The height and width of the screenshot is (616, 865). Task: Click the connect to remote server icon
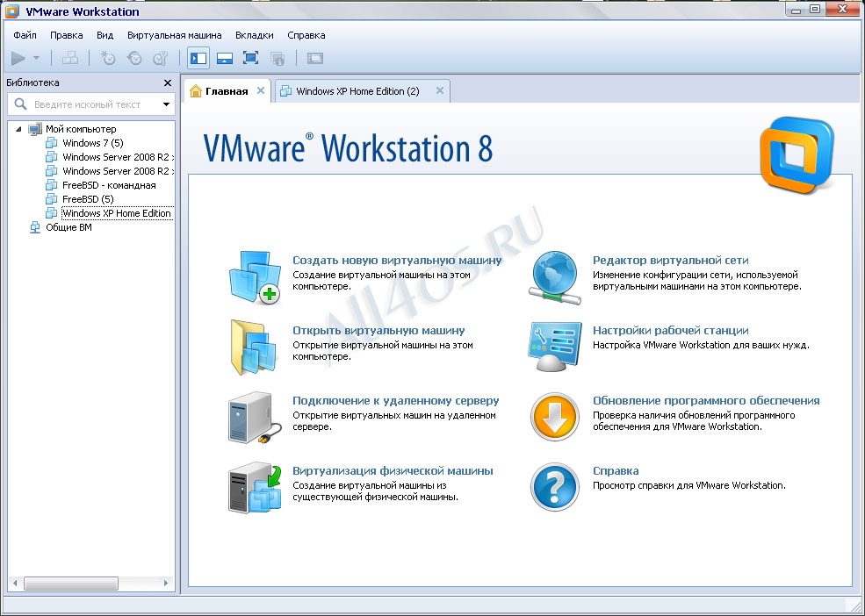(255, 418)
